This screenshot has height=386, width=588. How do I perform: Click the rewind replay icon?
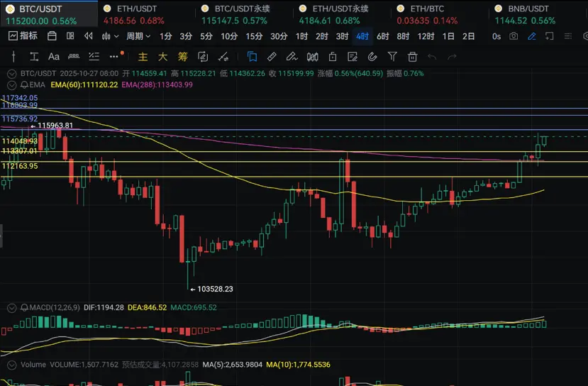[89, 36]
